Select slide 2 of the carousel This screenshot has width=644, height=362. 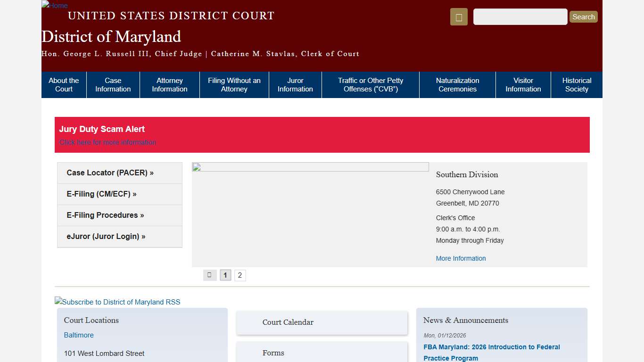tap(240, 275)
